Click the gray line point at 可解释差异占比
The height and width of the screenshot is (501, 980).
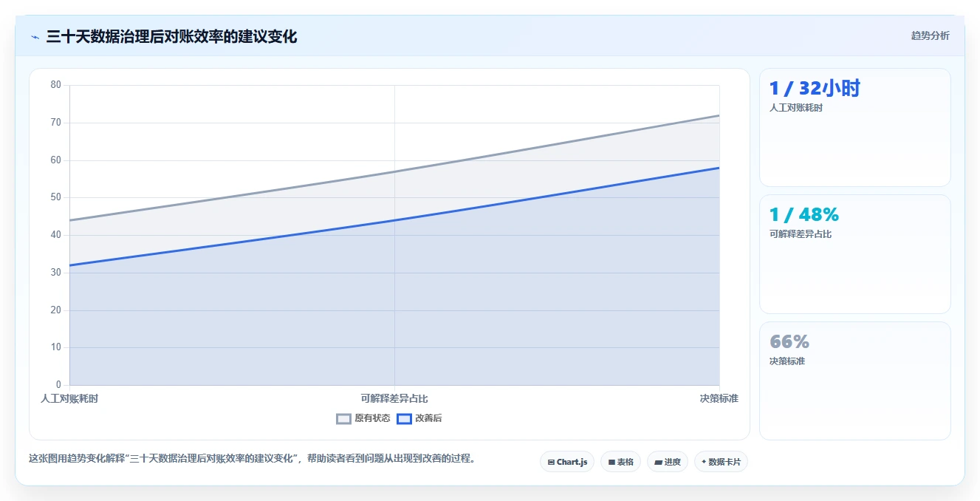[x=394, y=171]
